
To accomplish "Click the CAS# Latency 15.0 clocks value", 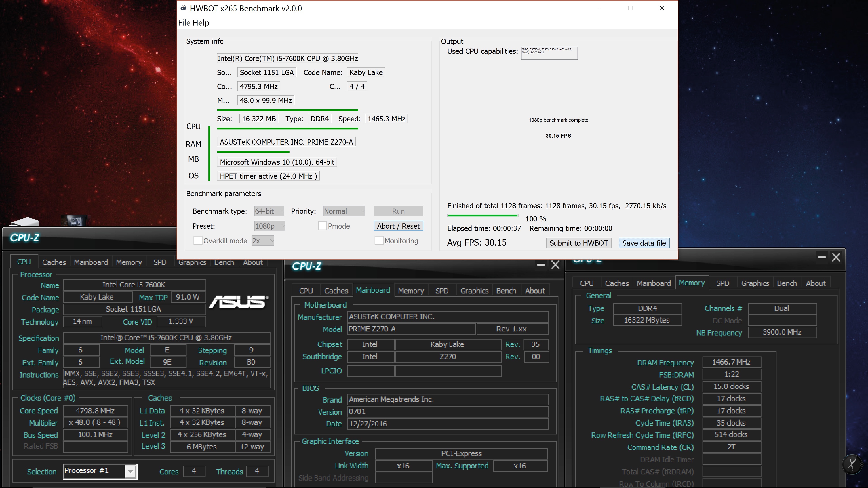I will (731, 387).
